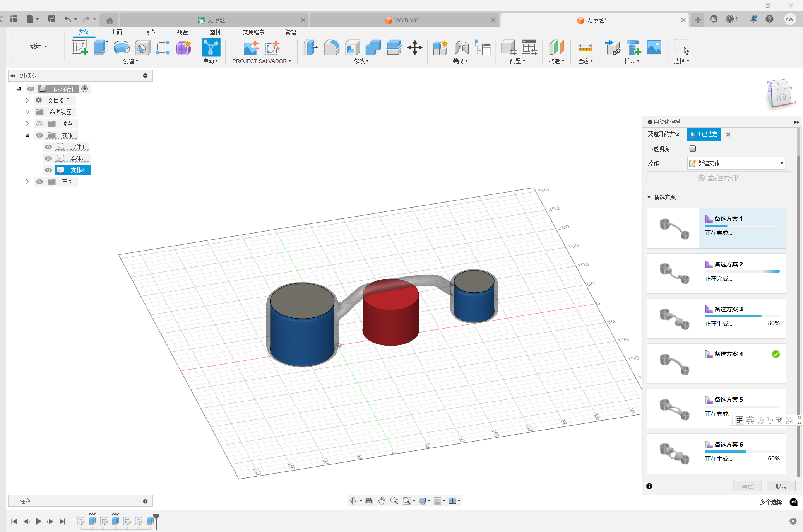This screenshot has width=803, height=532.
Task: Click the 取消 button
Action: click(781, 486)
